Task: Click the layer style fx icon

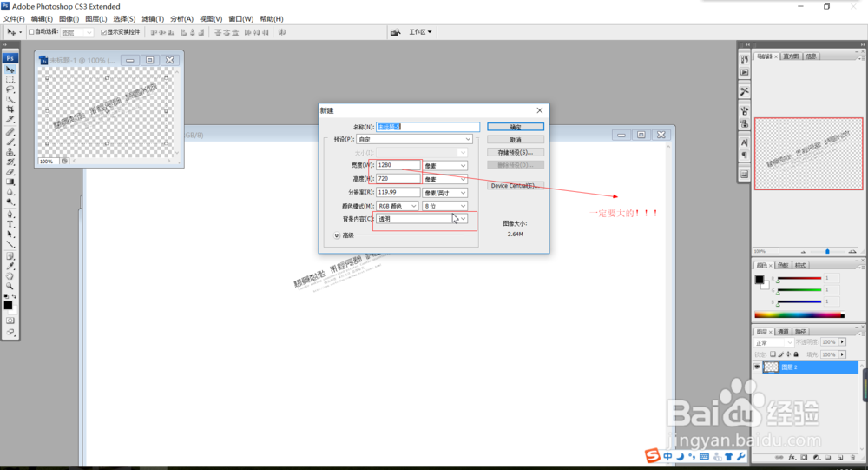Action: tap(792, 457)
